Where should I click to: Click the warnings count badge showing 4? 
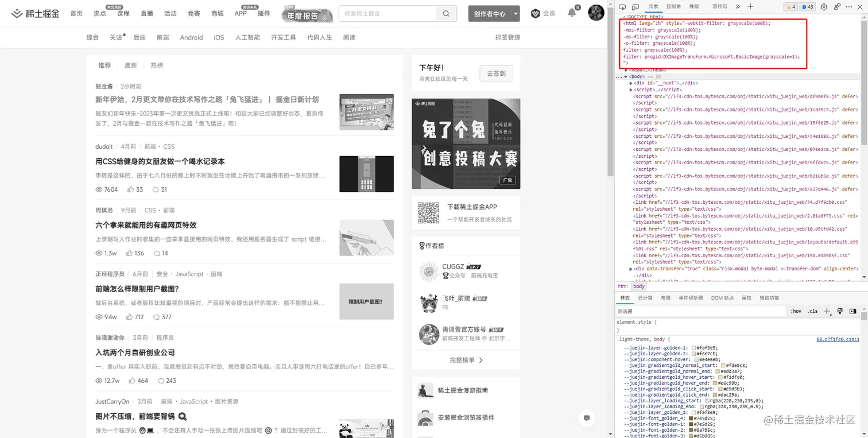pyautogui.click(x=790, y=6)
